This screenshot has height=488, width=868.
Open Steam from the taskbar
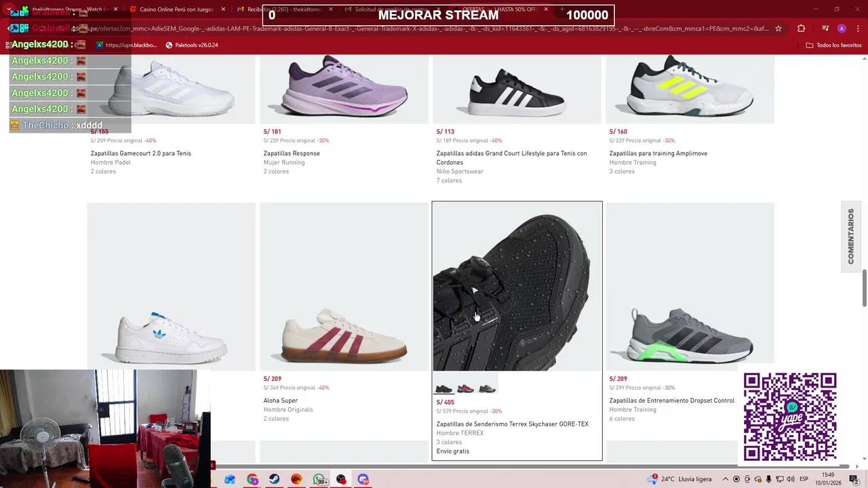tap(274, 479)
